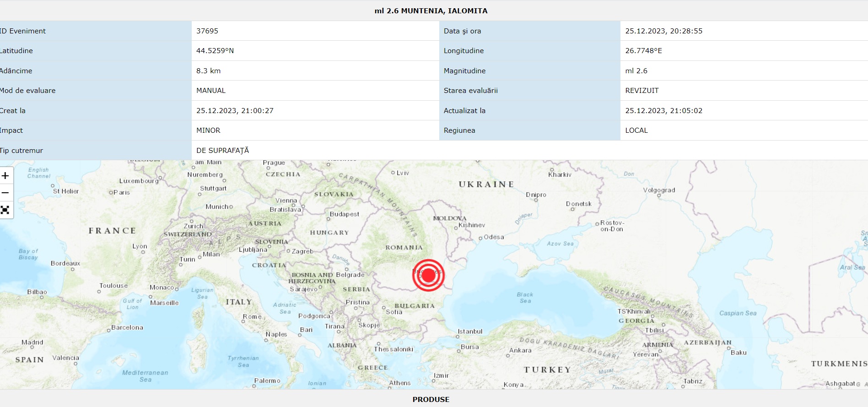The image size is (868, 407).
Task: Expand the PRODUSE section
Action: tap(431, 399)
